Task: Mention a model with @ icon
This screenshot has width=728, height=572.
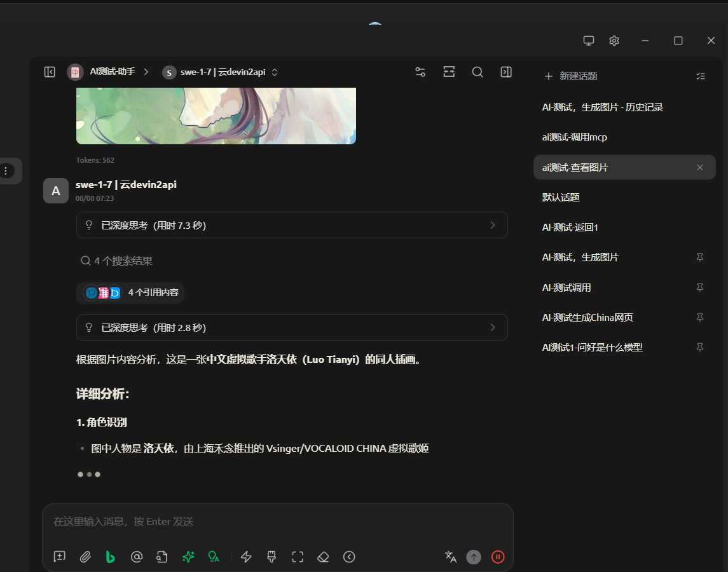Action: tap(137, 557)
